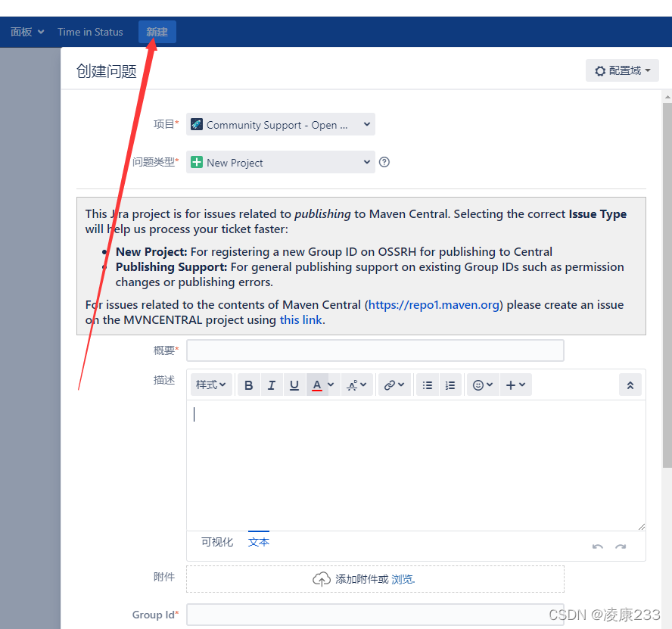Switch to the 可视化 visual tab

(x=217, y=542)
